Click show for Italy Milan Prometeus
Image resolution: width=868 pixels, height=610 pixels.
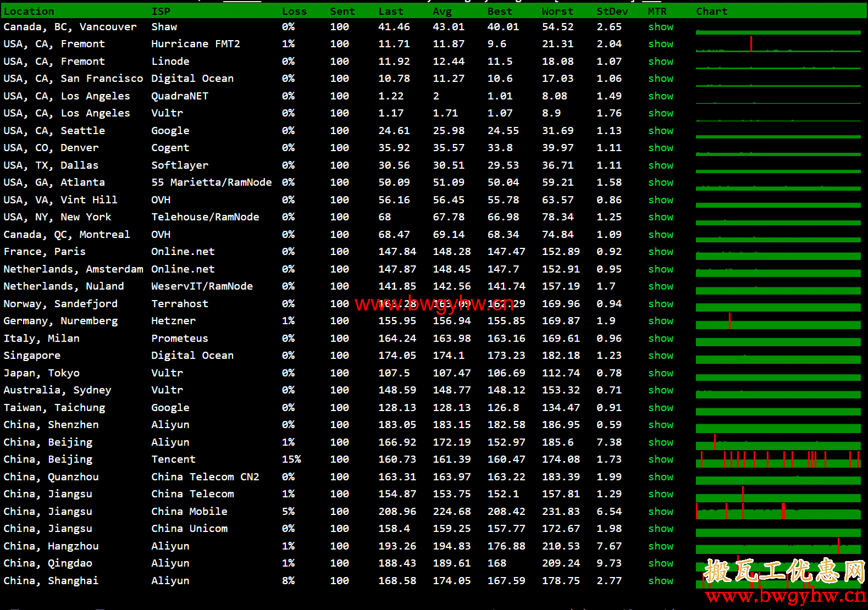click(x=660, y=339)
